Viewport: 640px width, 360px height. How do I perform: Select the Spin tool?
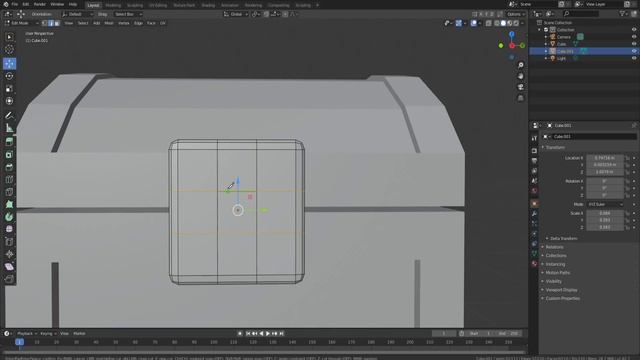9,217
